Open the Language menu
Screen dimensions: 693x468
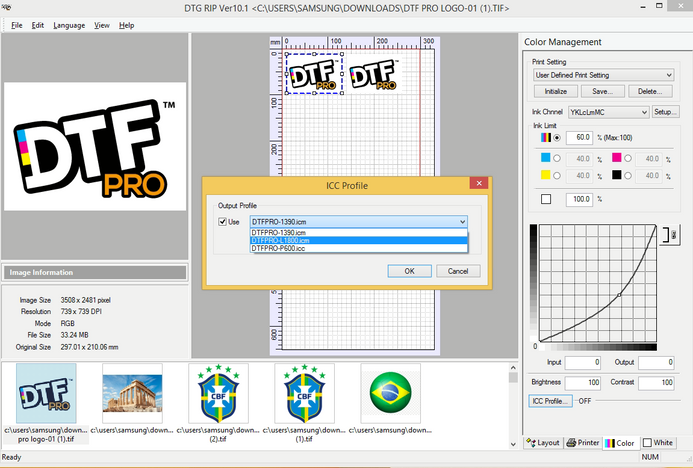click(x=69, y=25)
